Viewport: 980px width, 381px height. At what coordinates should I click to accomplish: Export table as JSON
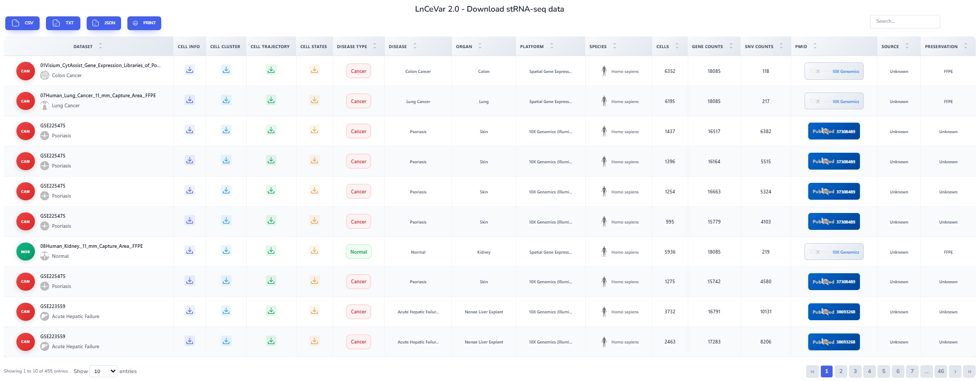pyautogui.click(x=104, y=23)
